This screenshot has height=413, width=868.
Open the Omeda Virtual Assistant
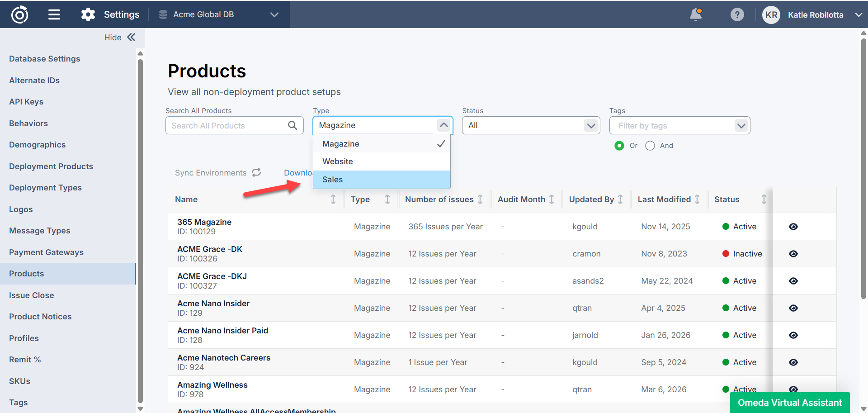[789, 403]
